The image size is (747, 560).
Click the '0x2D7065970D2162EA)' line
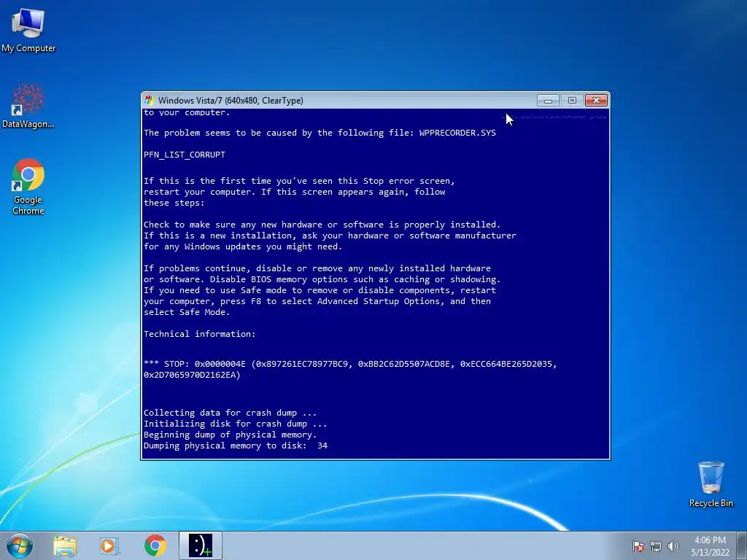coord(192,375)
